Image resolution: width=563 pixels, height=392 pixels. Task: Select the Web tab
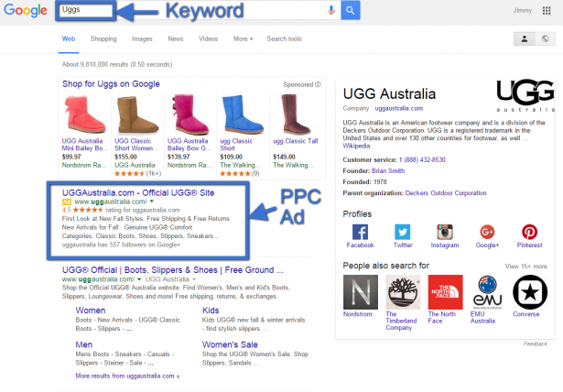click(x=69, y=38)
